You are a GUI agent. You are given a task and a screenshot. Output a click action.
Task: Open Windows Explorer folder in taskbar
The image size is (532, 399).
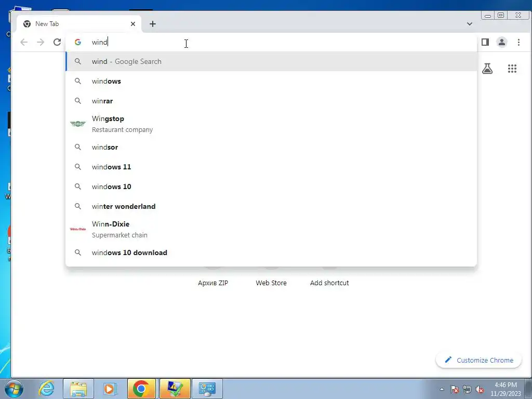(x=78, y=389)
